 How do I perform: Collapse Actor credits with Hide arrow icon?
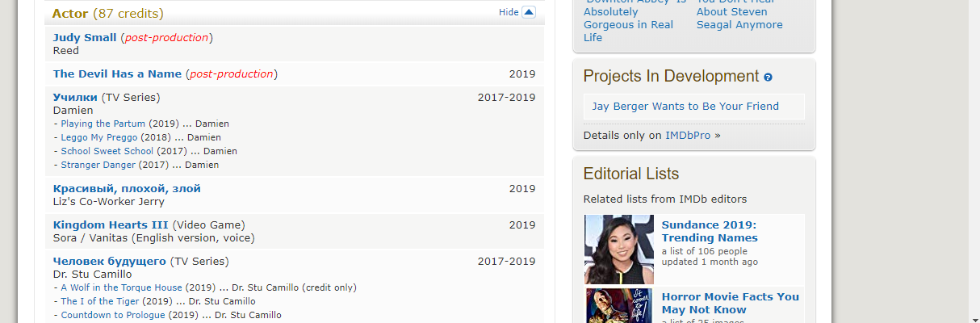(529, 12)
